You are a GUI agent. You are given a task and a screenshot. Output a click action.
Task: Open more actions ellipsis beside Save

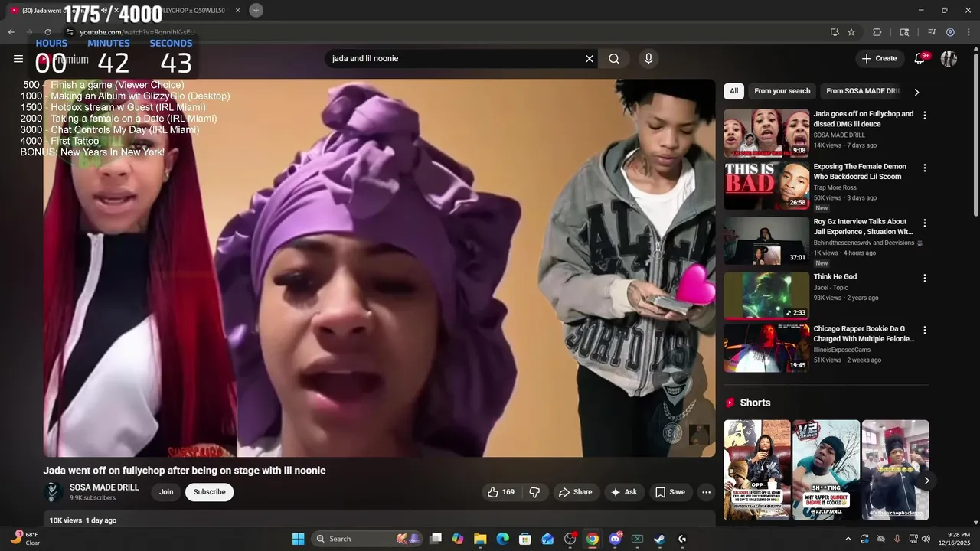(x=706, y=492)
